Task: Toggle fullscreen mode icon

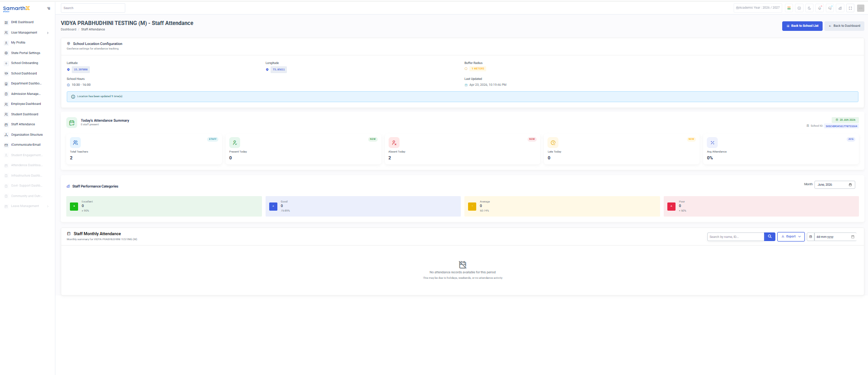Action: click(850, 8)
